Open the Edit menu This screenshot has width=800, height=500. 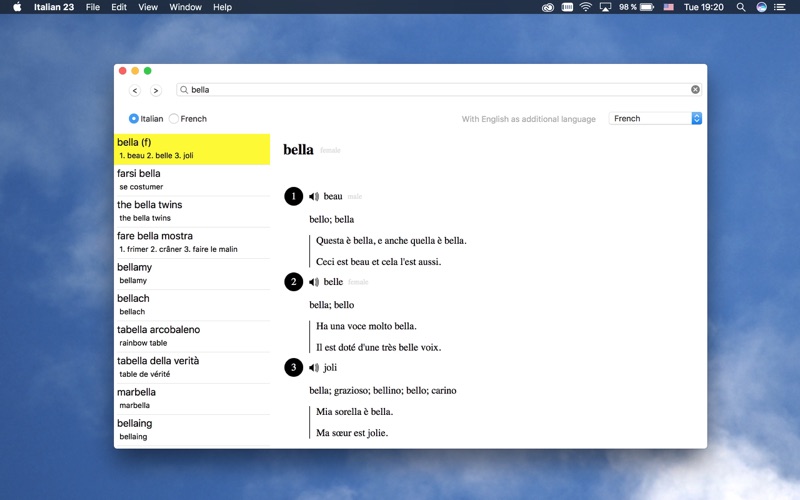pyautogui.click(x=119, y=7)
